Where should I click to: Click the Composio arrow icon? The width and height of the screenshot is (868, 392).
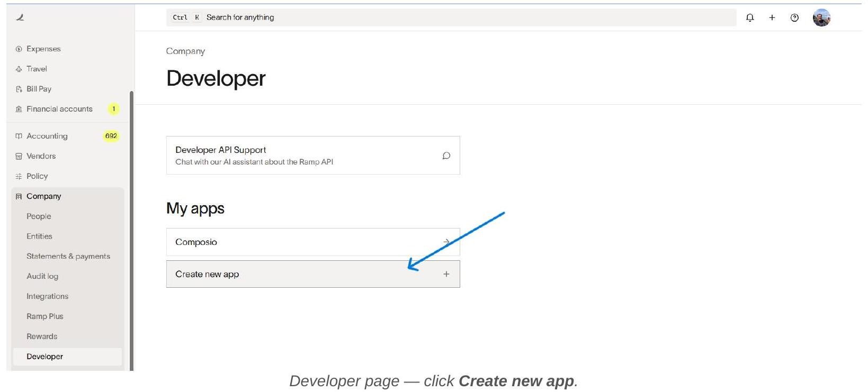(x=446, y=242)
